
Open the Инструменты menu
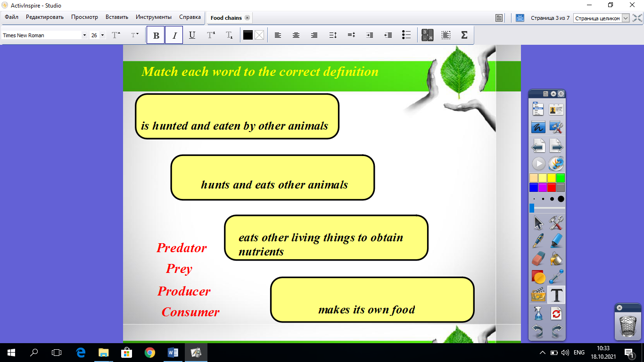[x=154, y=17]
